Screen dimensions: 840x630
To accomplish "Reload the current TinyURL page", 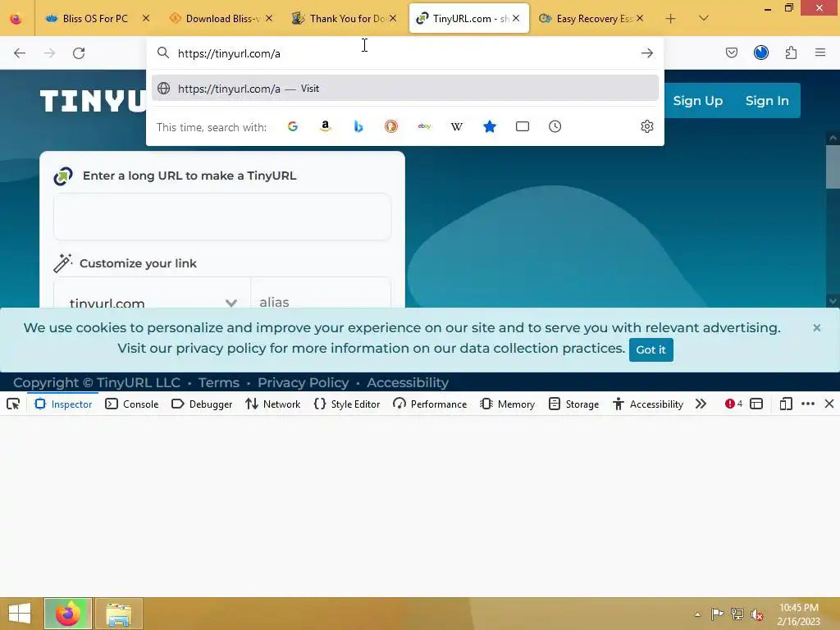I will tap(79, 53).
